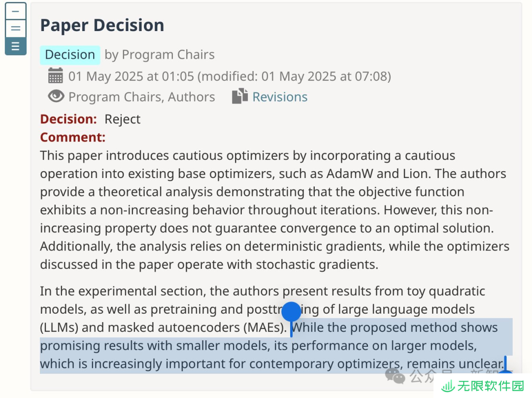Click the Paper Decision heading
The image size is (532, 398).
102,26
